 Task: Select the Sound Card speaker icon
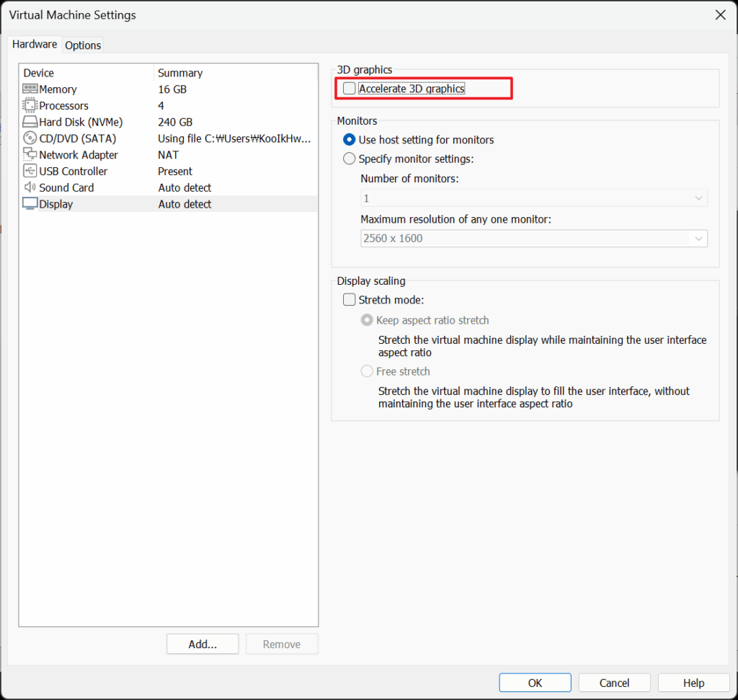click(30, 187)
